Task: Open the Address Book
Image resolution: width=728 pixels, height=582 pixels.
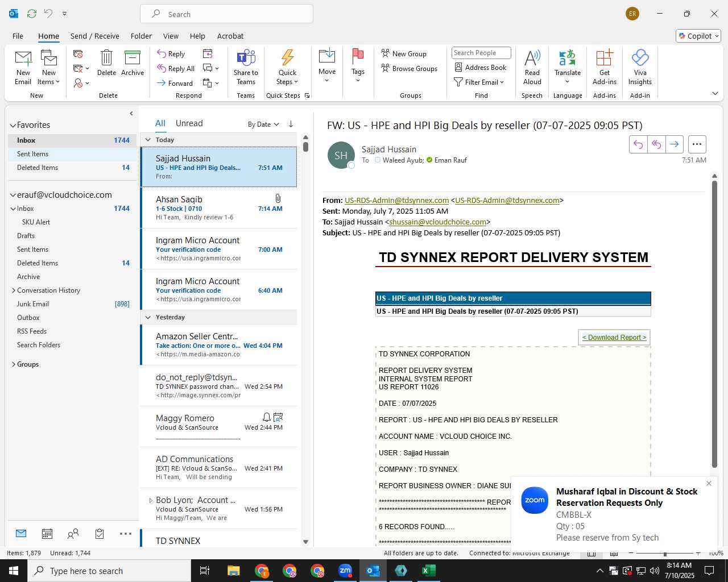Action: [480, 68]
